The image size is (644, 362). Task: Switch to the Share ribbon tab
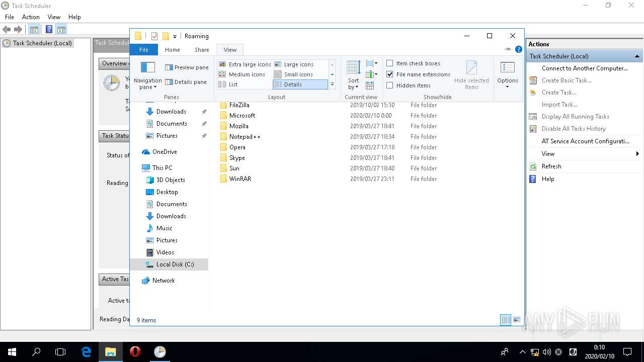click(202, 50)
